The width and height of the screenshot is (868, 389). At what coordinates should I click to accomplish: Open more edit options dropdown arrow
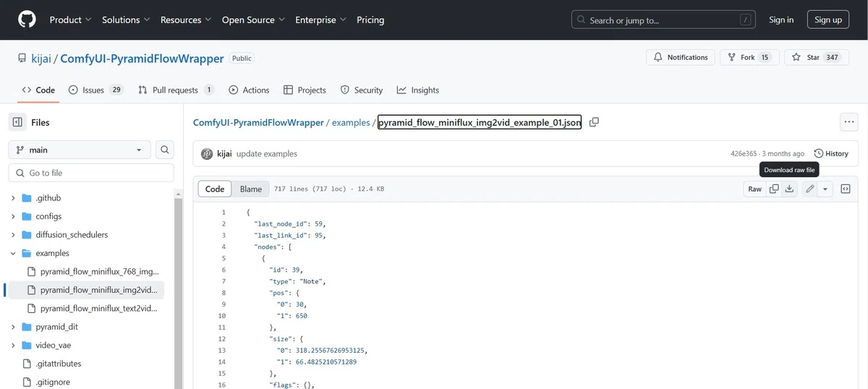[x=825, y=189]
